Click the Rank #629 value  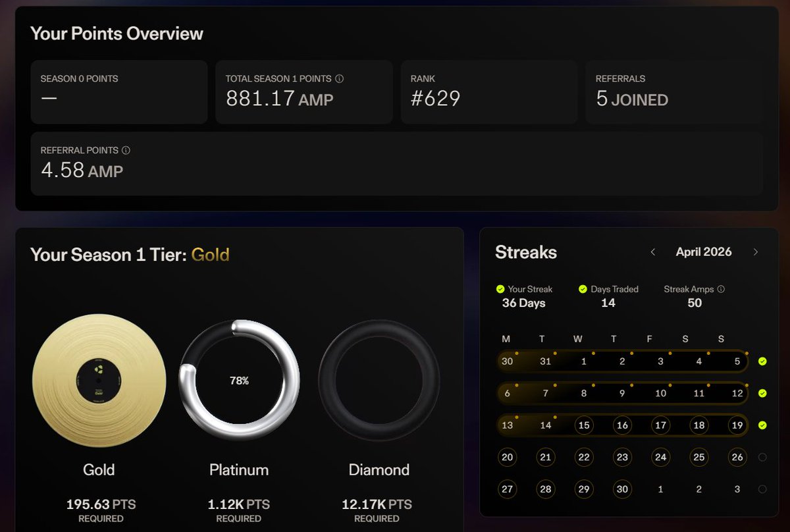435,99
